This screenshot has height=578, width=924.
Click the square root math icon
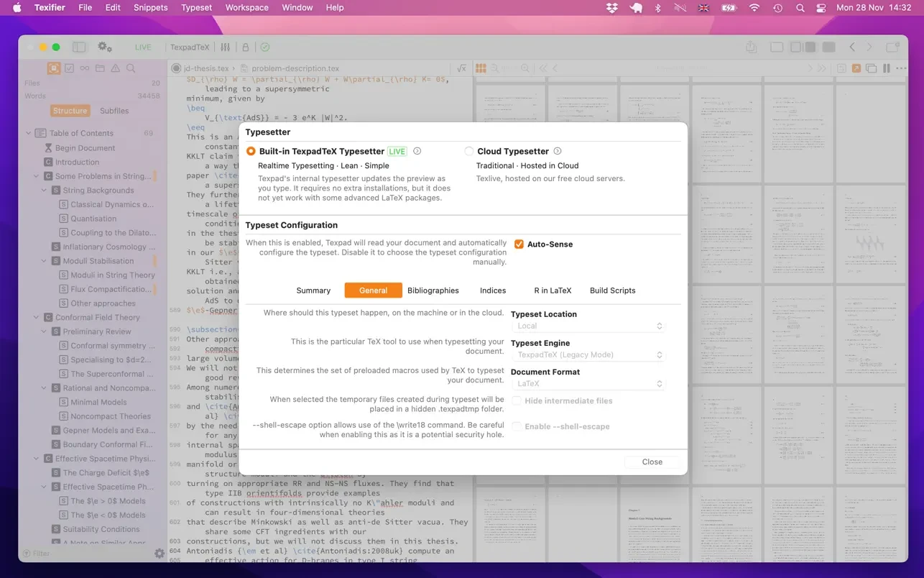[x=462, y=68]
